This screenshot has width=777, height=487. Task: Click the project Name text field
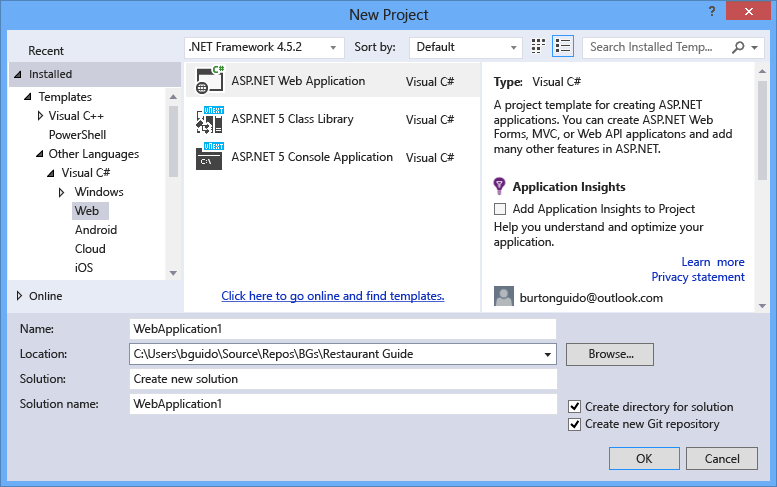click(x=342, y=329)
